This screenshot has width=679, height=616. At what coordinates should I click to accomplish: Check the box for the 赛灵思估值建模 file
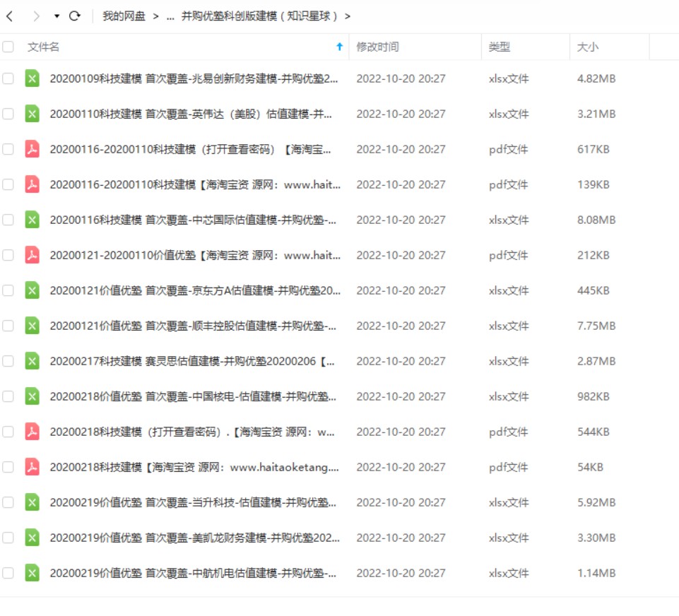pos(8,361)
